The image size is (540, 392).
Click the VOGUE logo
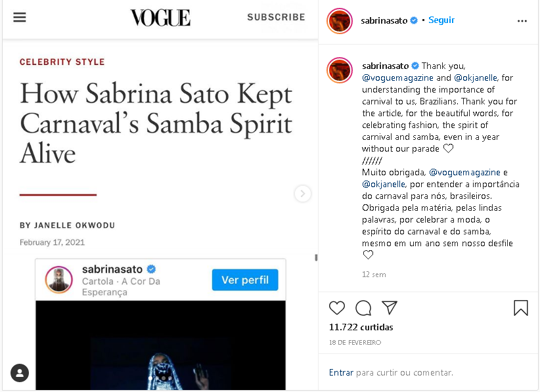pos(160,18)
